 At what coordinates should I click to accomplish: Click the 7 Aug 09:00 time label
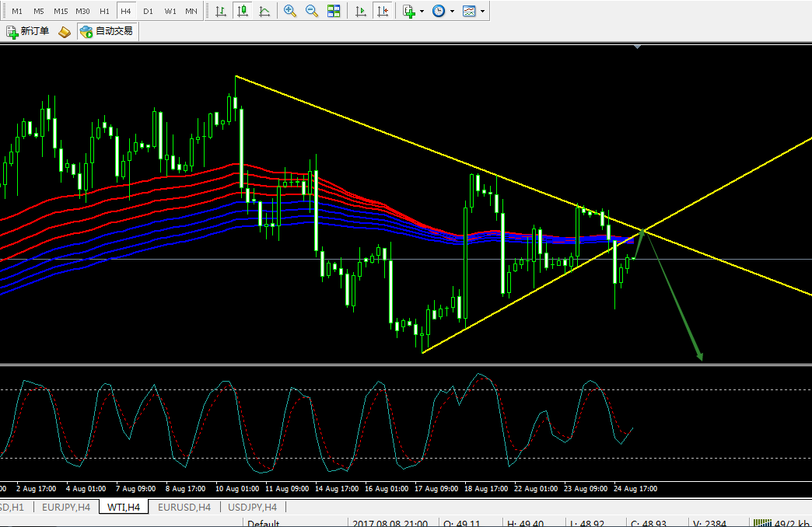click(x=135, y=489)
